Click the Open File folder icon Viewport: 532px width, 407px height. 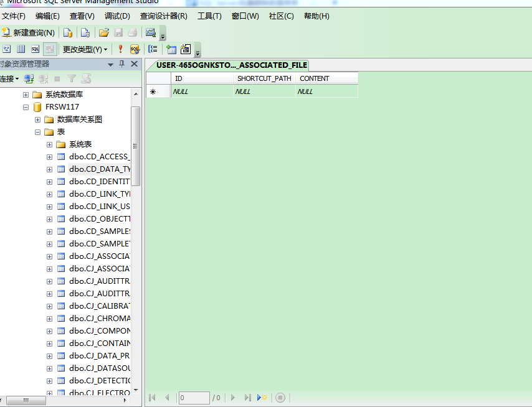click(x=104, y=32)
